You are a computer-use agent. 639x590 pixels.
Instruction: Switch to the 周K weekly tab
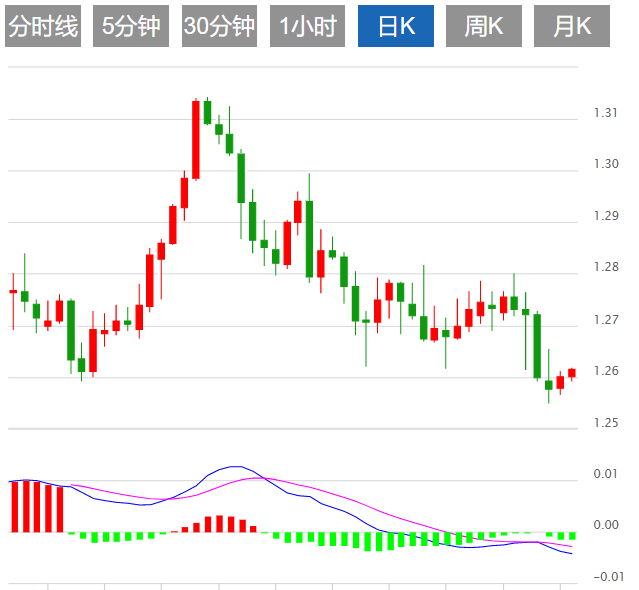tap(484, 26)
